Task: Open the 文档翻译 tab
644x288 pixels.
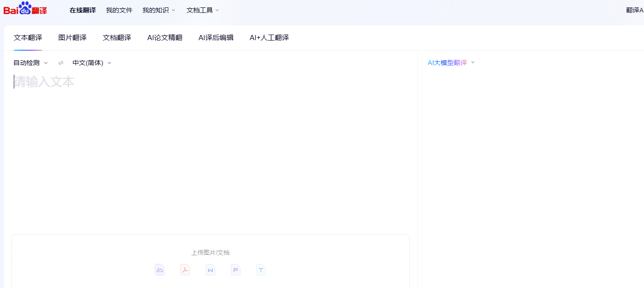Action: pos(117,38)
